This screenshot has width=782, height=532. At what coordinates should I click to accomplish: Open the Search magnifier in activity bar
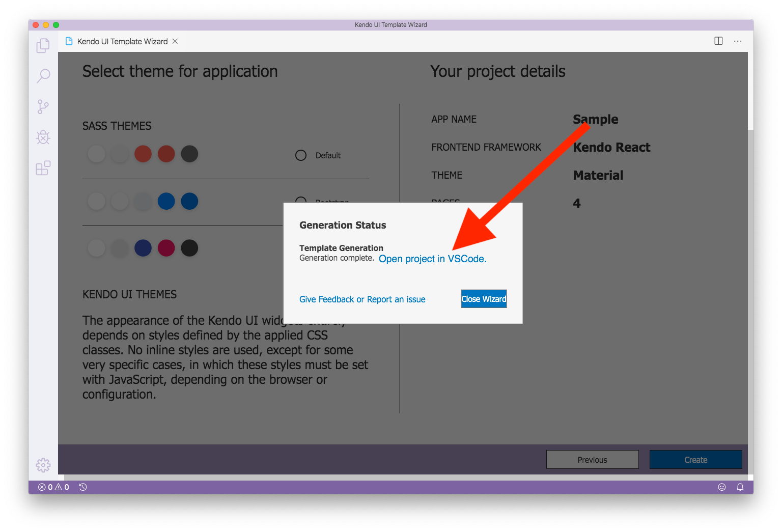[x=43, y=76]
